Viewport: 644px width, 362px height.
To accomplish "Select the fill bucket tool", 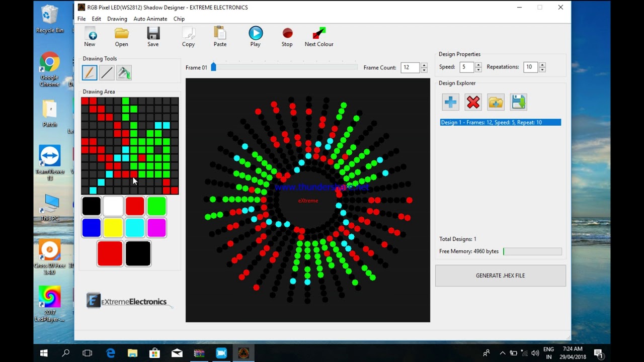I will click(124, 73).
